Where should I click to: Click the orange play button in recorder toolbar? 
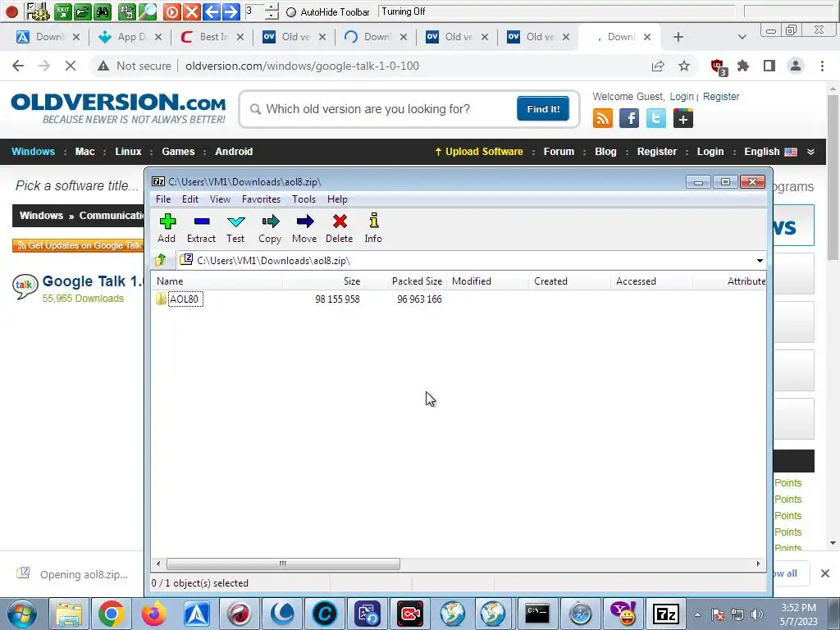coord(171,11)
